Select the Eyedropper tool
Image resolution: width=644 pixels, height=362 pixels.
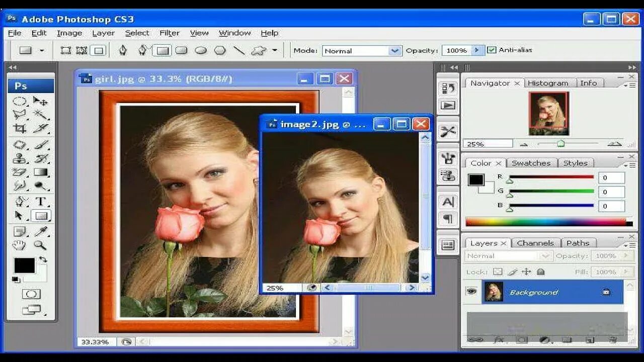click(x=41, y=232)
